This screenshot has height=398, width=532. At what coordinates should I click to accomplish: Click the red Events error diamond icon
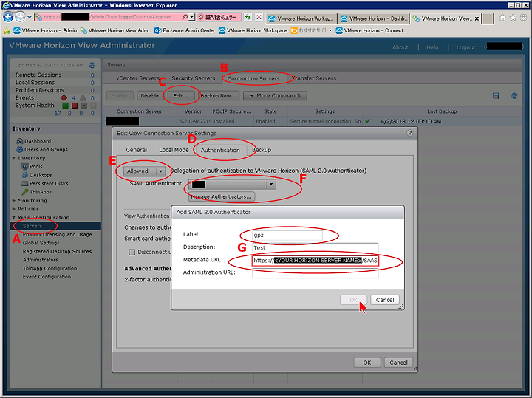(64, 97)
